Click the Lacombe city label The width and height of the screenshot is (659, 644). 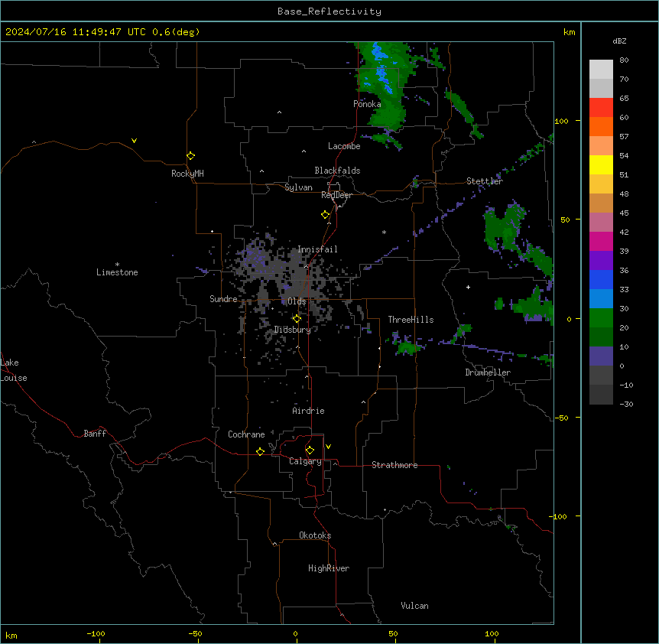point(344,146)
